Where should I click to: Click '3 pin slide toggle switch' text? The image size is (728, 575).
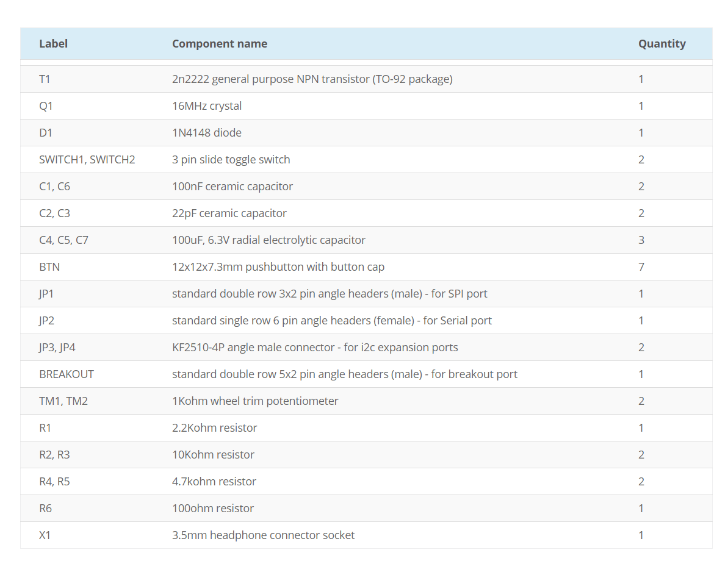(x=231, y=160)
